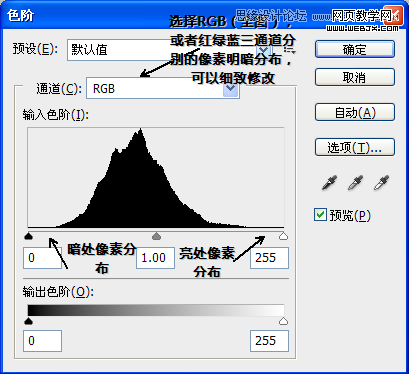Toggle the 预览(P) preview checkbox
Image resolution: width=409 pixels, height=374 pixels.
point(320,215)
